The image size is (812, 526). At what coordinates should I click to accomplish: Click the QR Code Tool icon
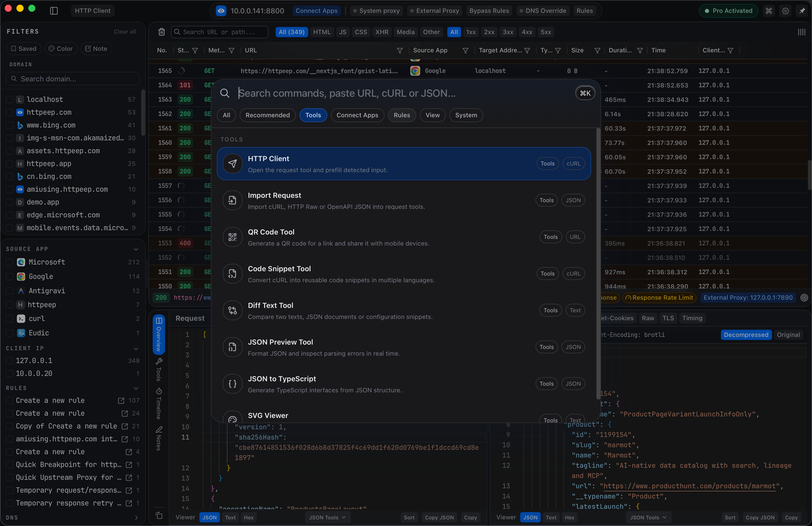click(x=233, y=237)
